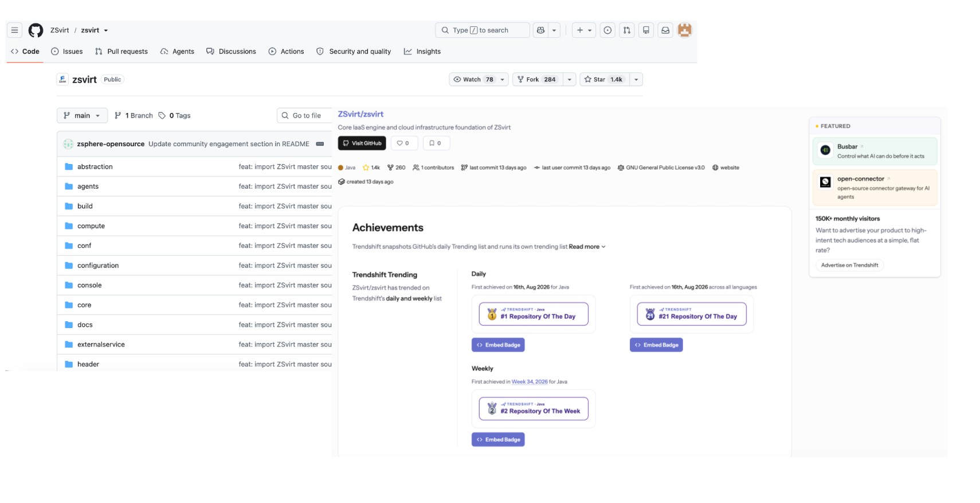This screenshot has height=503, width=980.
Task: Open the main branch selector dropdown
Action: coord(82,116)
